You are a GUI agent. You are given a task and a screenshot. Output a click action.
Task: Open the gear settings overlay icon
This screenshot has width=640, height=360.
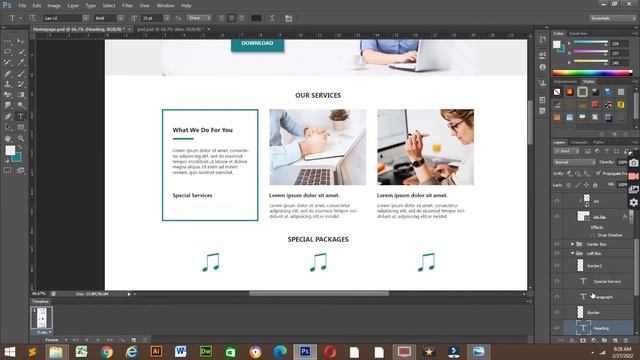click(x=633, y=202)
